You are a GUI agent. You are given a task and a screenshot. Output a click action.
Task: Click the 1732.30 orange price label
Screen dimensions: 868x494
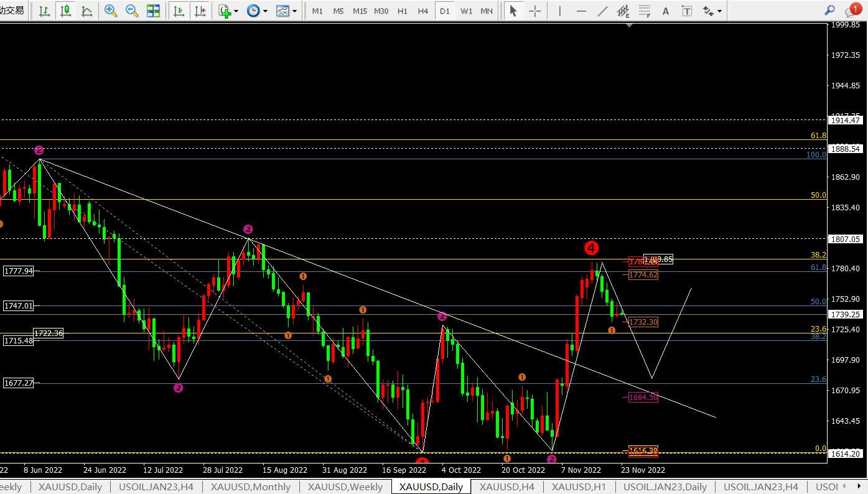643,322
